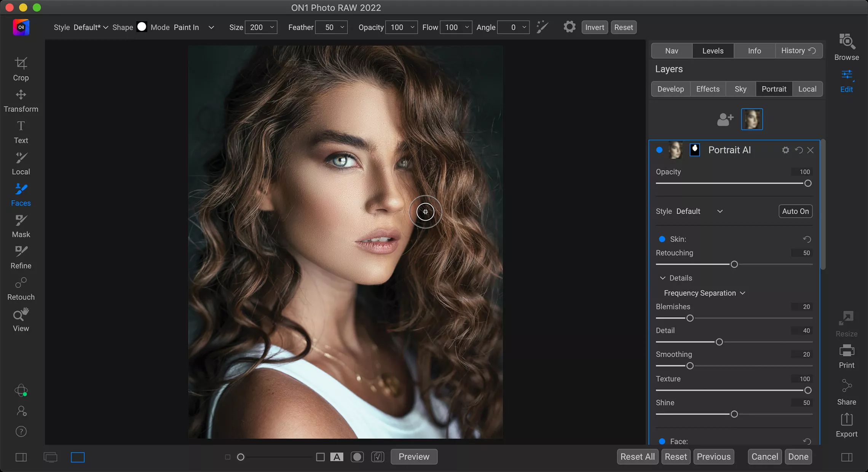The width and height of the screenshot is (868, 472).
Task: Click the Add Face icon
Action: (x=725, y=119)
